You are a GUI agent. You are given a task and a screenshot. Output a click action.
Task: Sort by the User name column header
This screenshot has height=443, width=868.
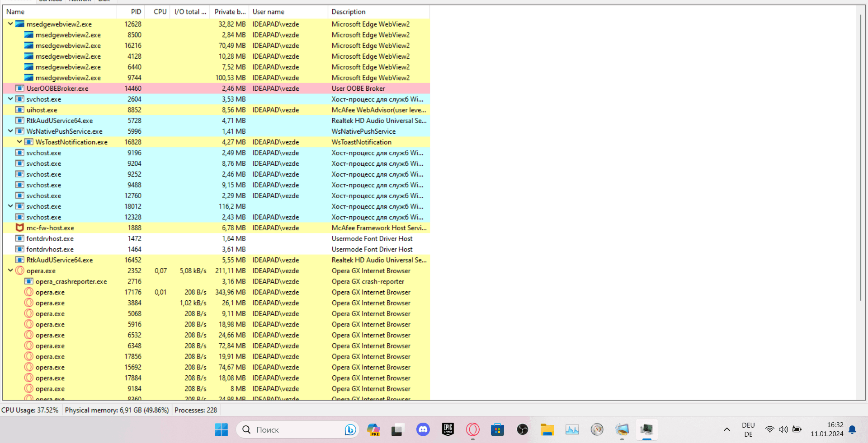288,12
